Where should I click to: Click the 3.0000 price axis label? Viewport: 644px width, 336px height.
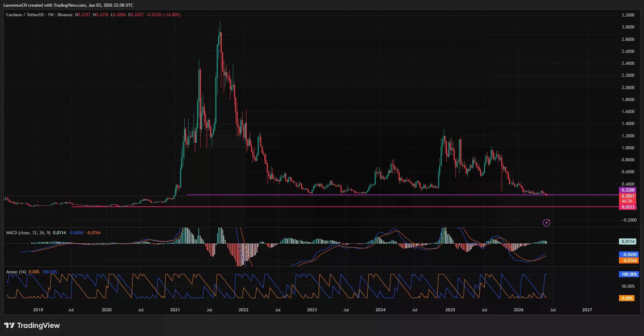pyautogui.click(x=628, y=27)
